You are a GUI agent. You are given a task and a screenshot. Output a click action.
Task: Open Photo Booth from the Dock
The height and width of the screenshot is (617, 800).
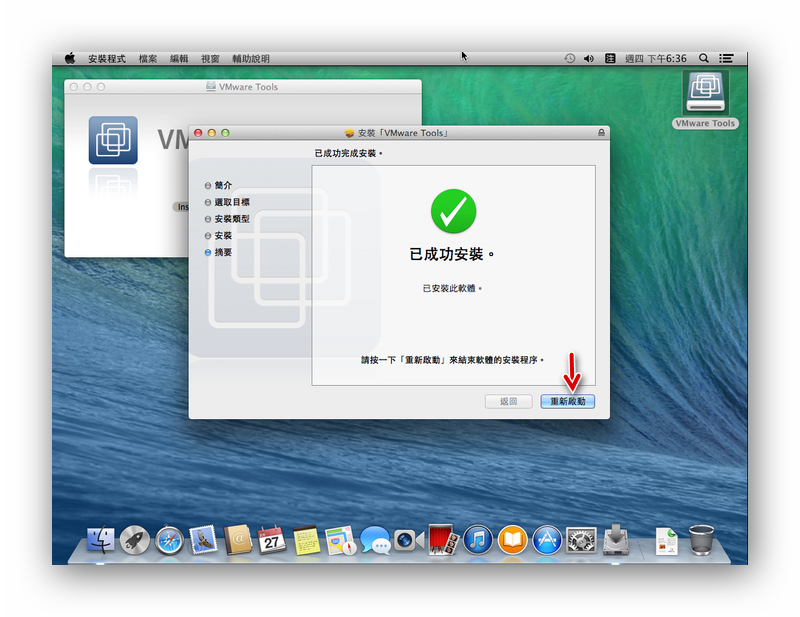[443, 539]
